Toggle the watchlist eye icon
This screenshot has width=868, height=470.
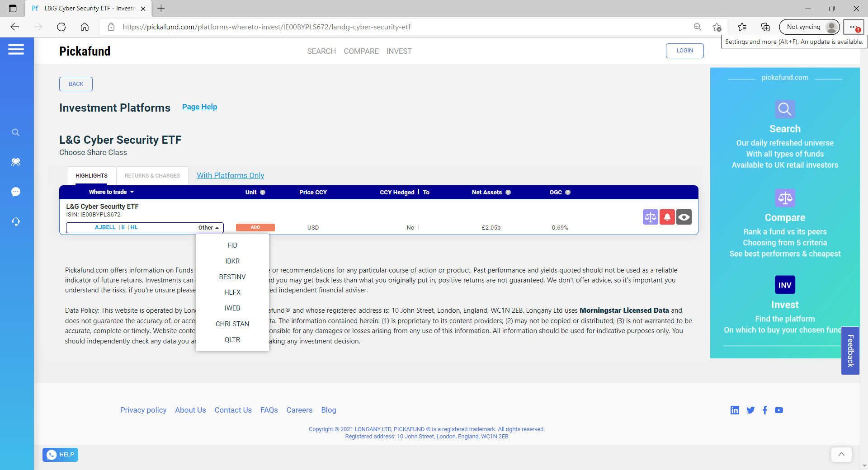click(x=684, y=217)
